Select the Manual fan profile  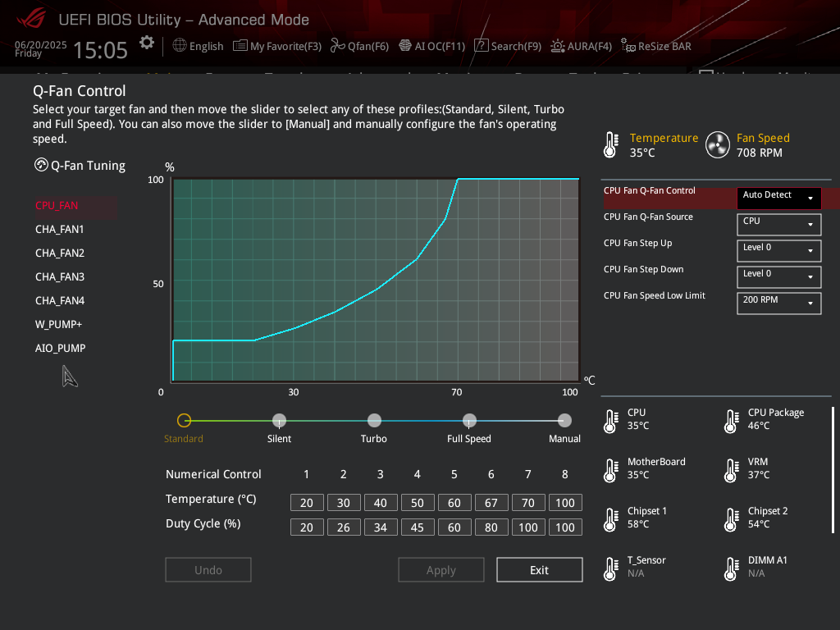pos(564,421)
